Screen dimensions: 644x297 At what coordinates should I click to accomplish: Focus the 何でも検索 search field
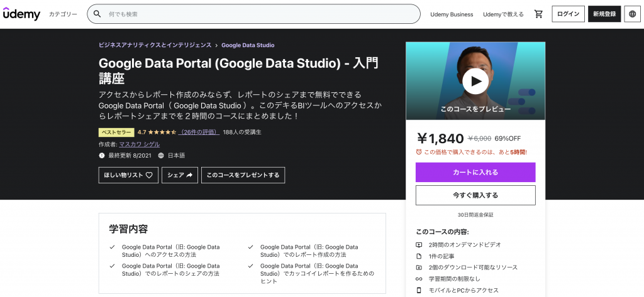[253, 14]
